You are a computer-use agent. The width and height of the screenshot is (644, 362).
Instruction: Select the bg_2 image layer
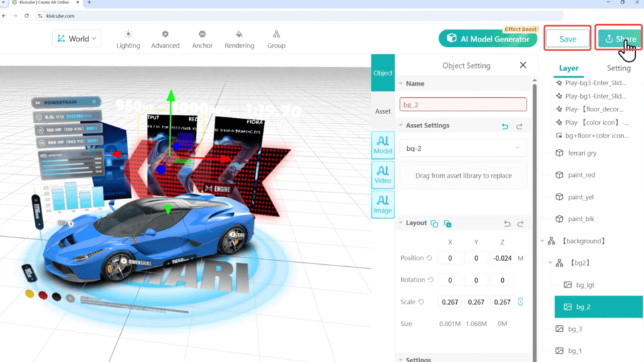(x=598, y=306)
